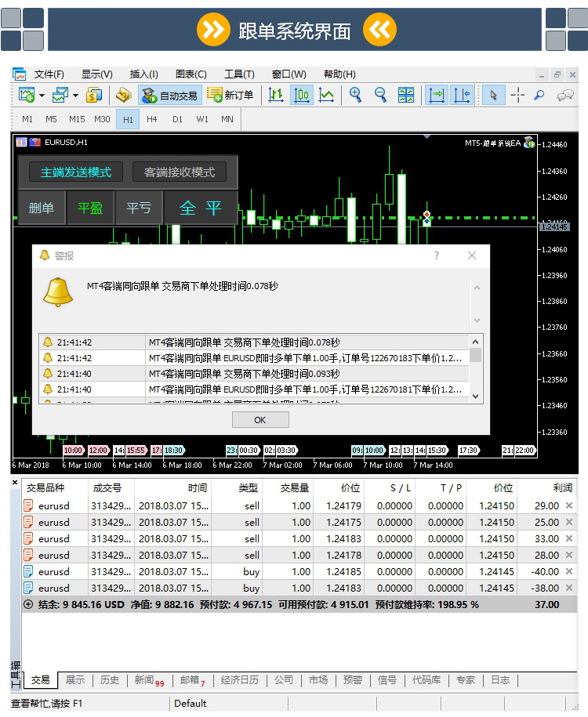This screenshot has height=717, width=588.
Task: Click 客端接收模式 mode button
Action: [180, 172]
